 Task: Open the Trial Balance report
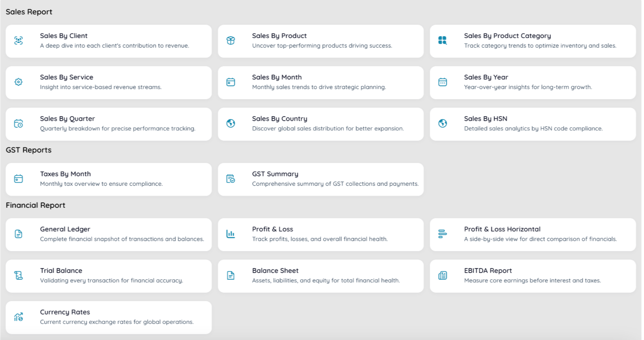108,275
